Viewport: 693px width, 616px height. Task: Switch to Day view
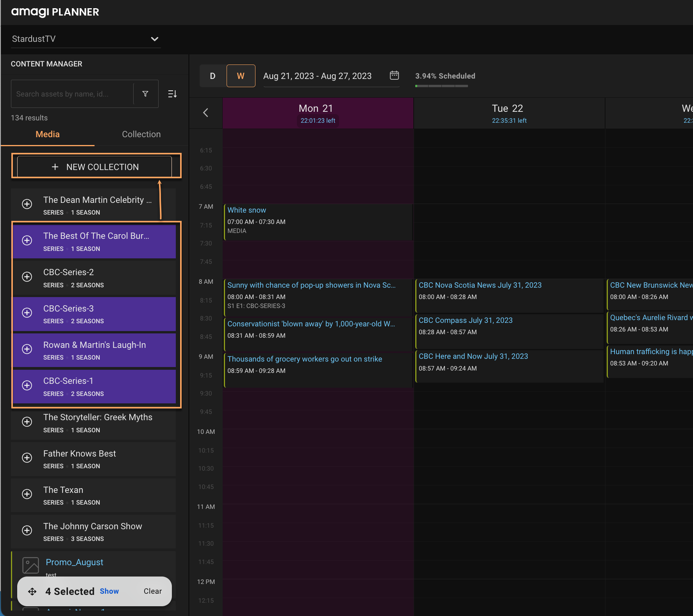point(213,76)
